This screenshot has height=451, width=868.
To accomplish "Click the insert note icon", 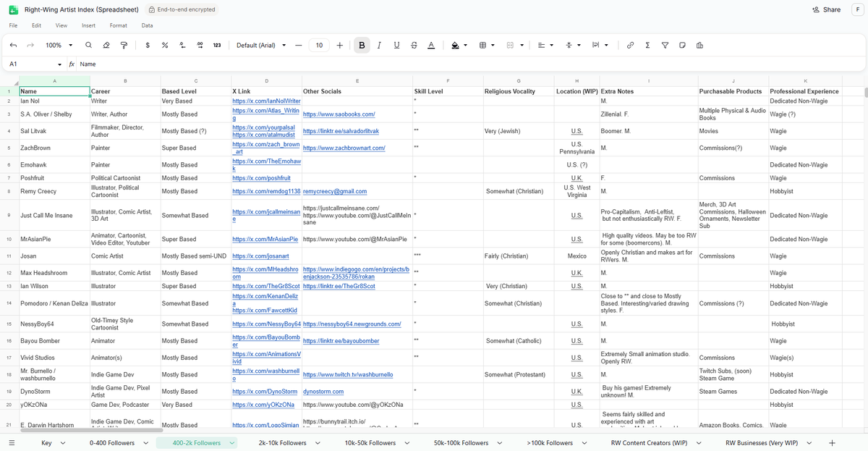I will pos(682,45).
